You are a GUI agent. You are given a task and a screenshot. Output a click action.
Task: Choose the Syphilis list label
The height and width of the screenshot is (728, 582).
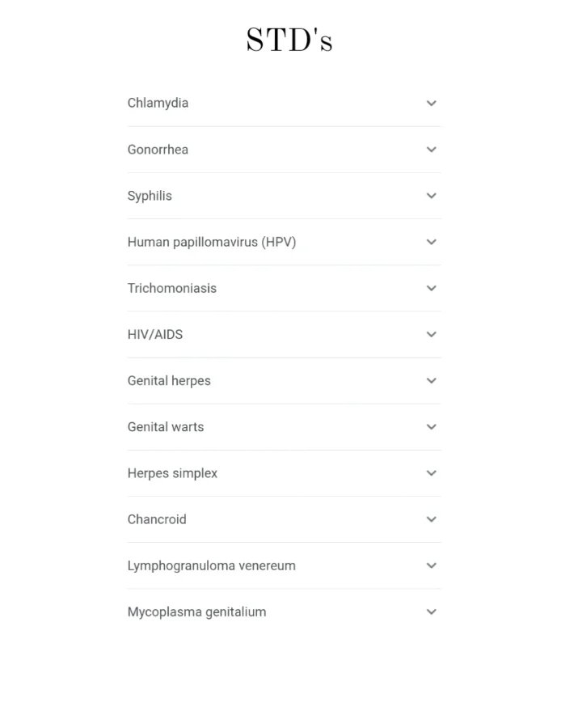coord(150,196)
